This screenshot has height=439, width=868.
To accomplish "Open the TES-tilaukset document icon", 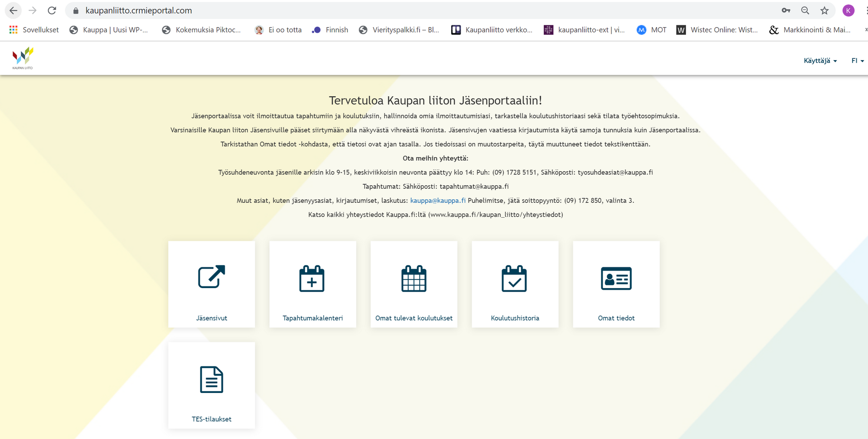I will coord(212,379).
